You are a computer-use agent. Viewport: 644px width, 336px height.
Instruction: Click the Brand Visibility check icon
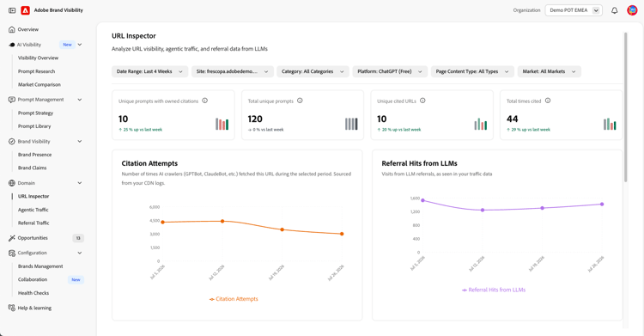11,142
